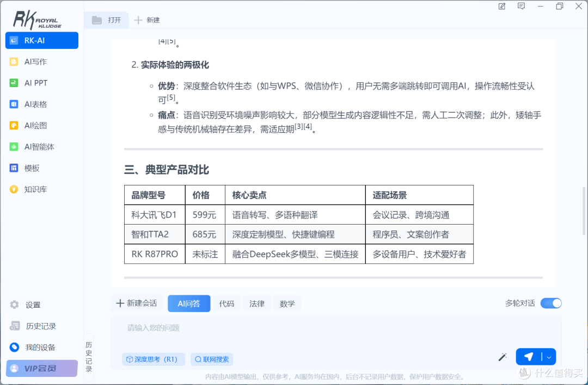Image resolution: width=588 pixels, height=385 pixels.
Task: Start a new chat with 新建会话
Action: (137, 303)
